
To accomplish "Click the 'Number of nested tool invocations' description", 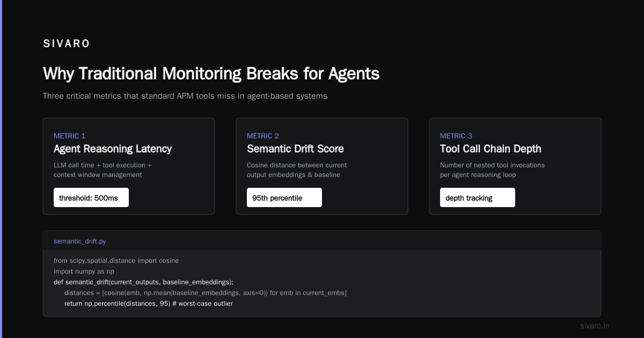I will coord(492,170).
